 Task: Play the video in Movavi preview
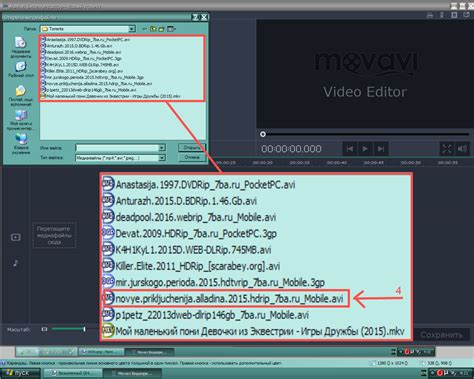365,149
